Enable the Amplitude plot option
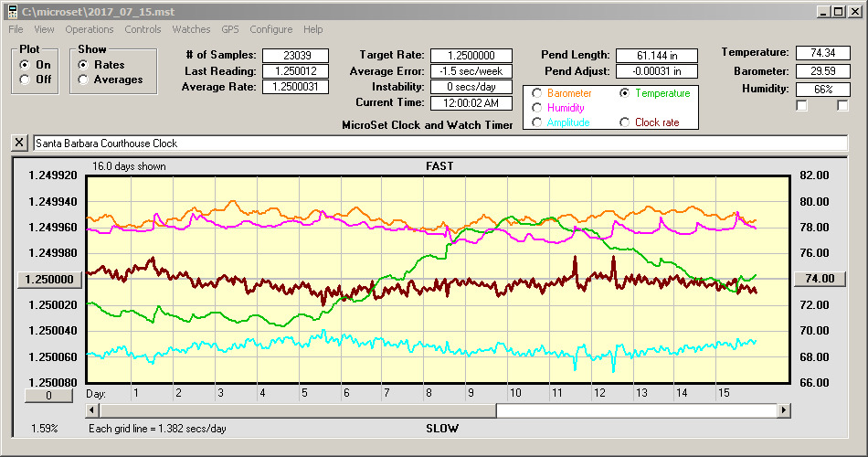 click(x=537, y=122)
